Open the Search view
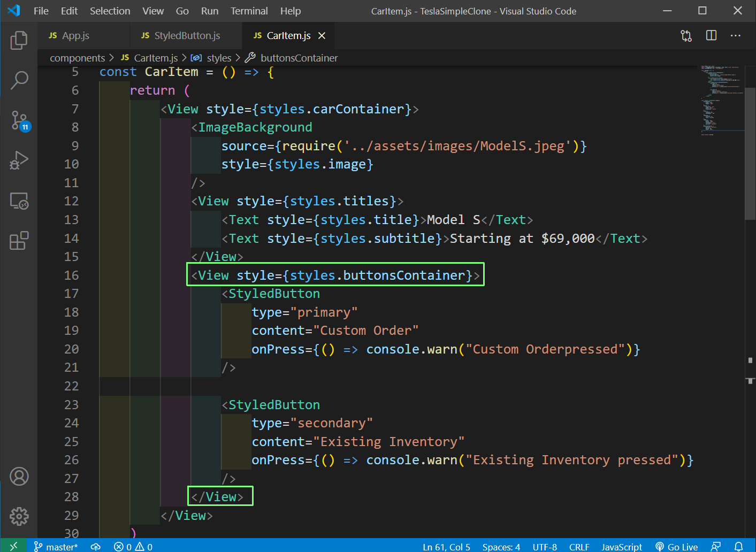 coord(19,80)
